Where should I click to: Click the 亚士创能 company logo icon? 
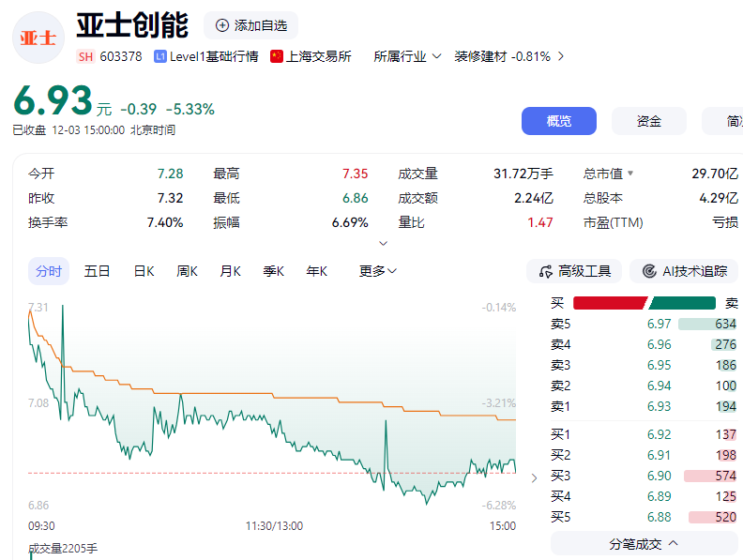38,38
